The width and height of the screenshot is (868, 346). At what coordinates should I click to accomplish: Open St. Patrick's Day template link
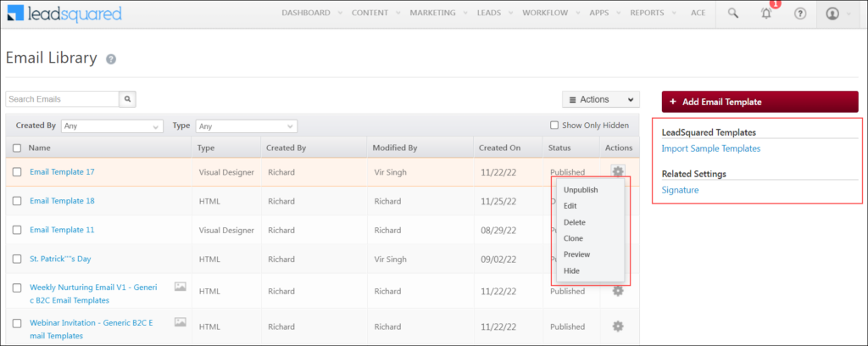point(60,259)
